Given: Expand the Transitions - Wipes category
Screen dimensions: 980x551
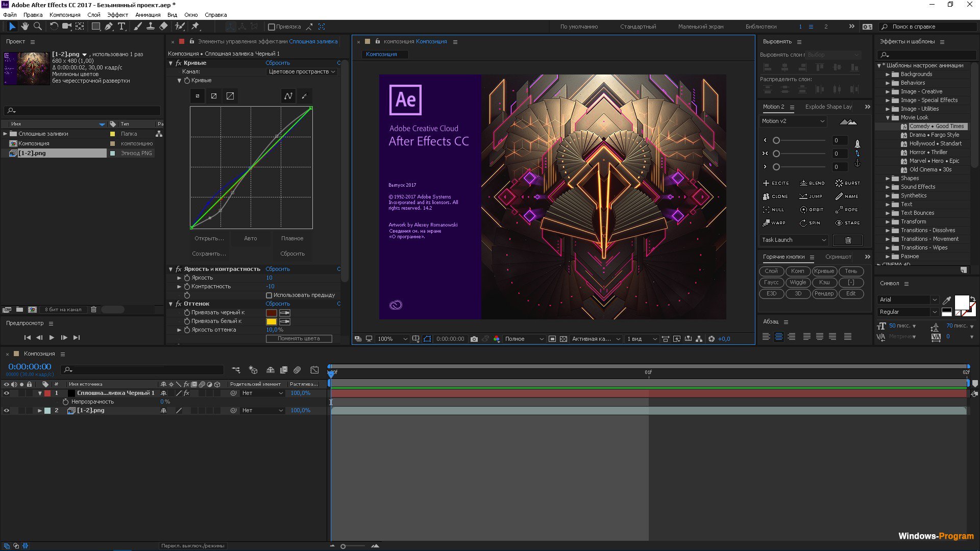Looking at the screenshot, I should coord(888,247).
